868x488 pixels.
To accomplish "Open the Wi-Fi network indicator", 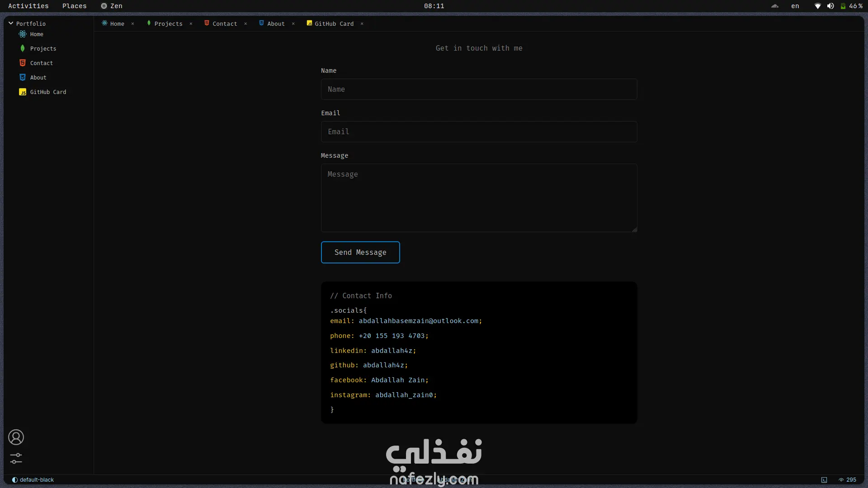I will pyautogui.click(x=817, y=6).
